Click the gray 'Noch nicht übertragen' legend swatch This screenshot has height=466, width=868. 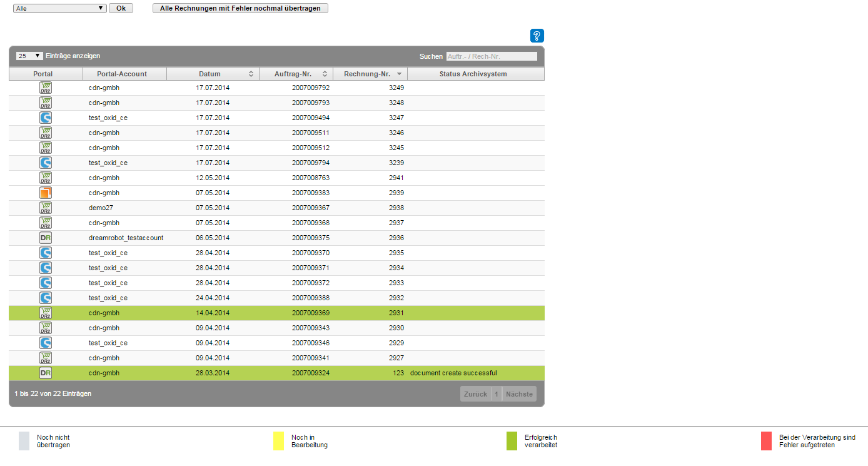pos(24,441)
